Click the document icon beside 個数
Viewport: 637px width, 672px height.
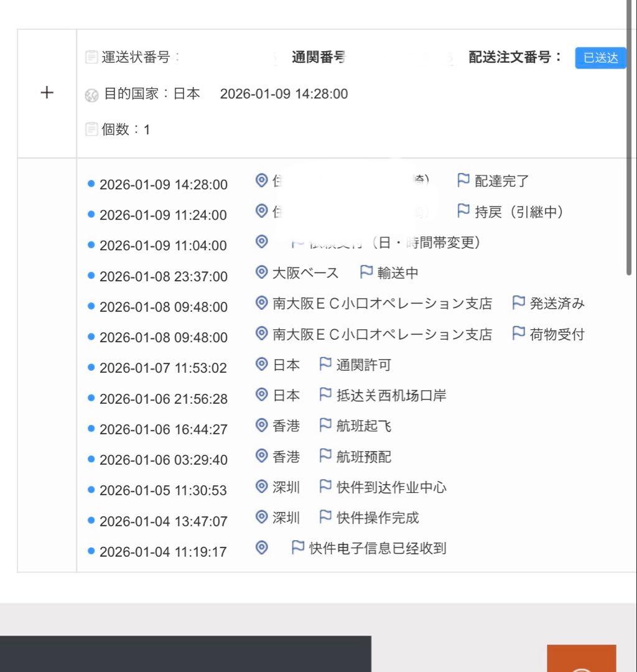click(x=91, y=129)
